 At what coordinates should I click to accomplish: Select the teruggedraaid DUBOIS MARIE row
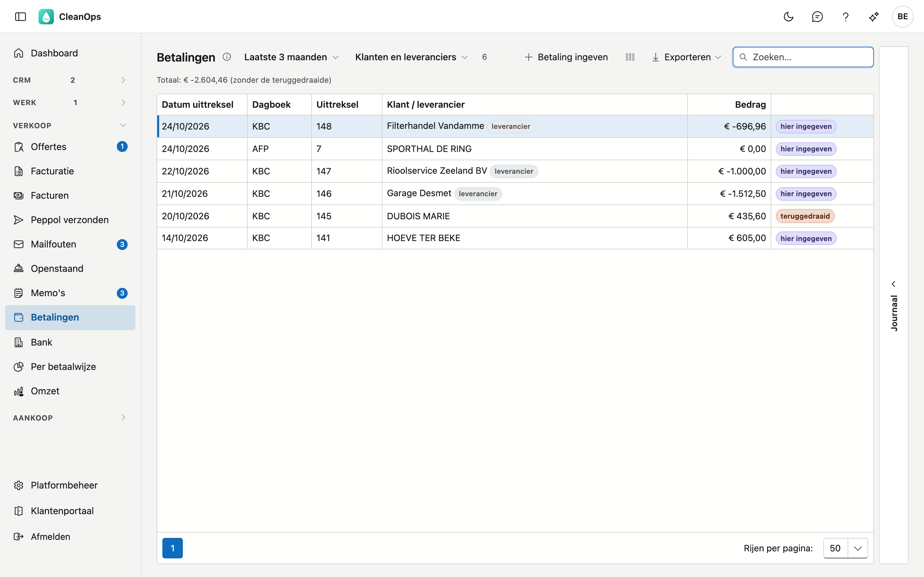coord(515,216)
